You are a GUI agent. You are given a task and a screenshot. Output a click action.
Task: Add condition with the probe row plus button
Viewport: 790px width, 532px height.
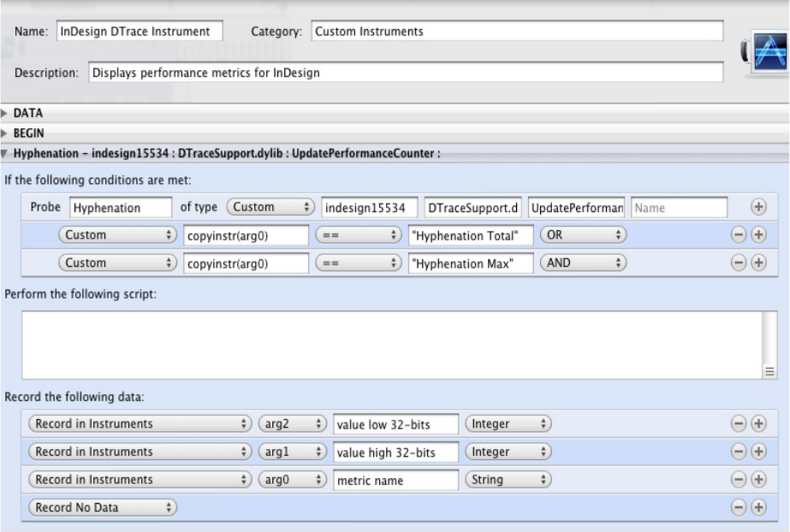point(756,208)
